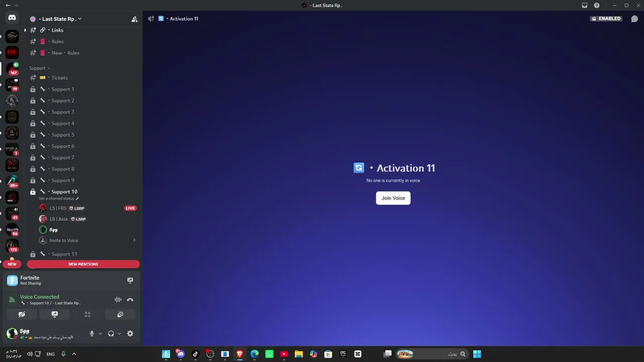
Task: Share Fortnite screen from the game panel
Action: 130,281
